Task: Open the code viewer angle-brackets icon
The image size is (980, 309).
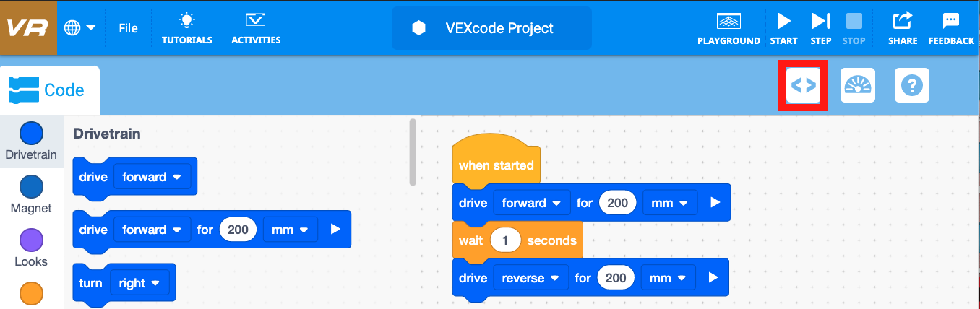Action: (803, 85)
